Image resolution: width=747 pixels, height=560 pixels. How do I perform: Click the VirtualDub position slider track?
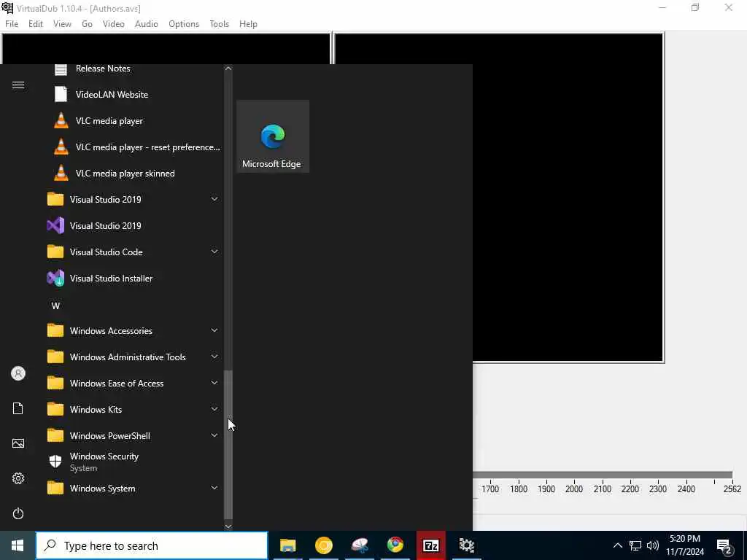602,475
